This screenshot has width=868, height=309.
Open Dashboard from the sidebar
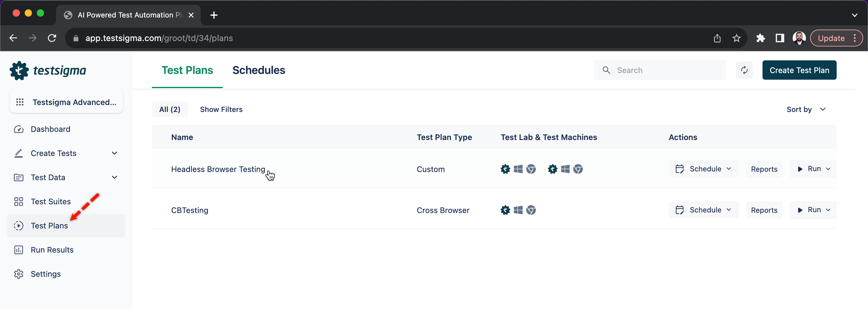66,129
